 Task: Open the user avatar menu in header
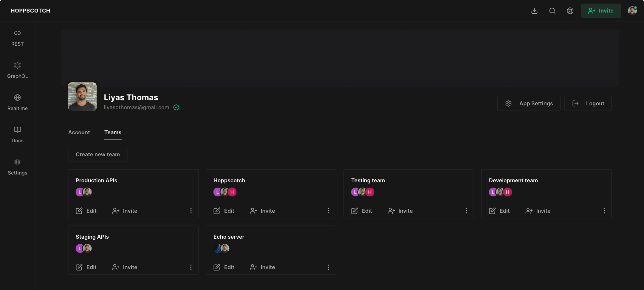pos(632,11)
